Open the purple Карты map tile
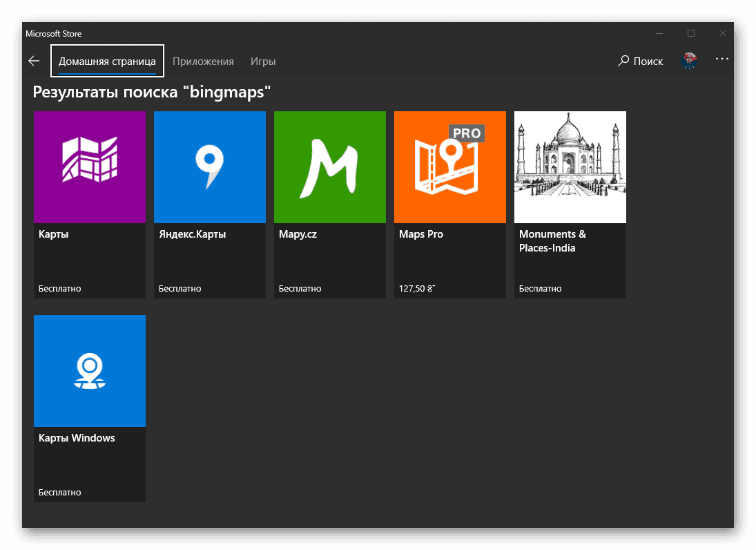 [x=90, y=167]
